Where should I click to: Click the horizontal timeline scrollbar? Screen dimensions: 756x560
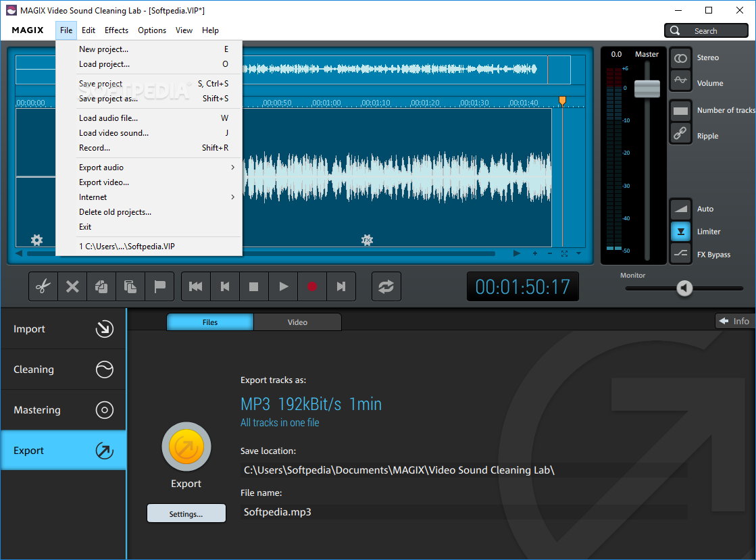pos(261,253)
